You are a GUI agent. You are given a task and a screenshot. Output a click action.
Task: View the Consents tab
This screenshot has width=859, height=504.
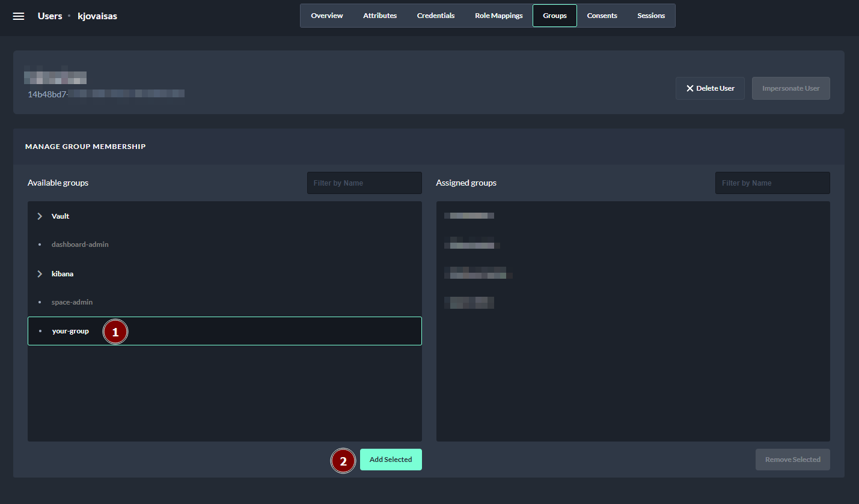coord(602,16)
